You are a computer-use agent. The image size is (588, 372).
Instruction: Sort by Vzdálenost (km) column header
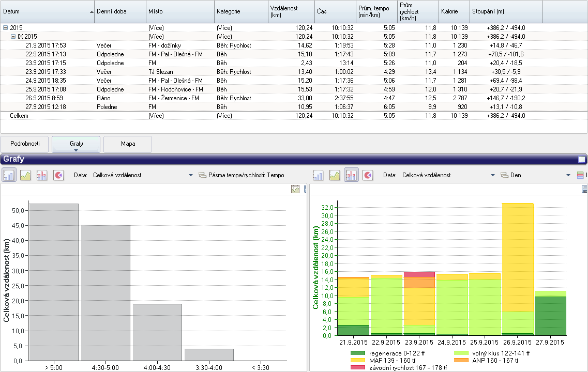tap(291, 11)
